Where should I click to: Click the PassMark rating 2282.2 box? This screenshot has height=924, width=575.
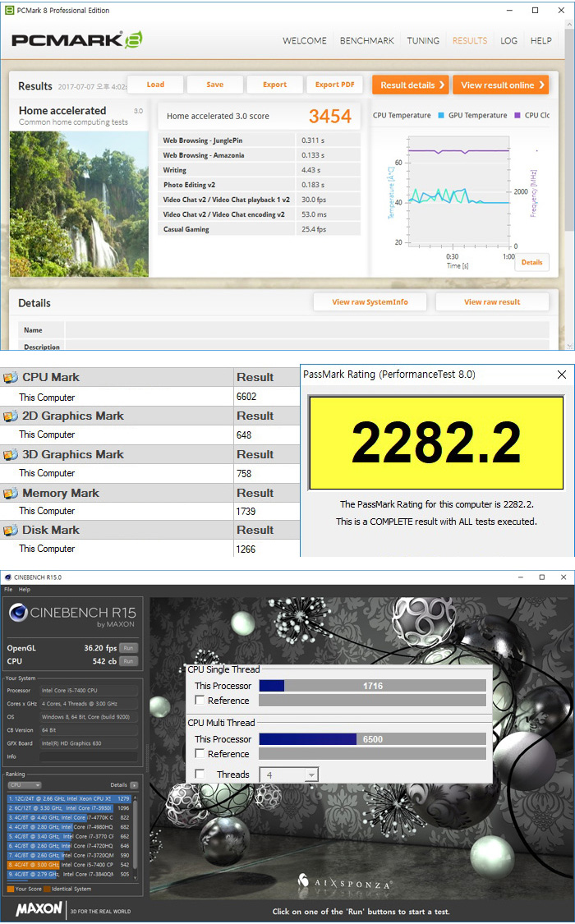coord(436,443)
